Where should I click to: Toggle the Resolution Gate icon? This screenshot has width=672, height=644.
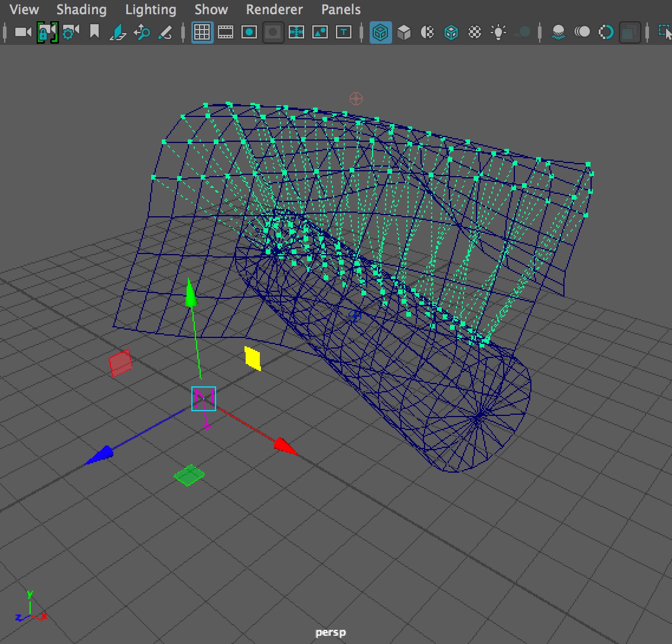[249, 32]
